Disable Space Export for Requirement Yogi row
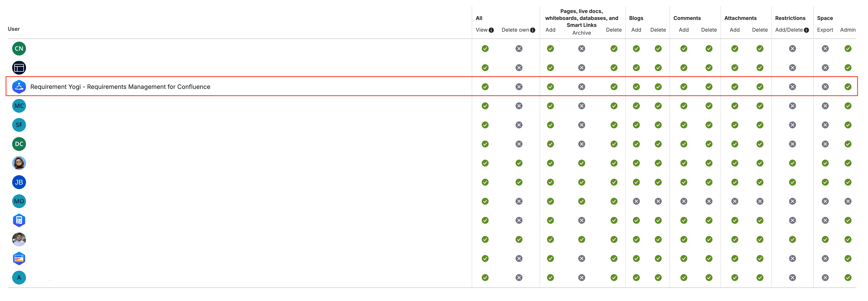This screenshot has width=868, height=301. pos(825,87)
